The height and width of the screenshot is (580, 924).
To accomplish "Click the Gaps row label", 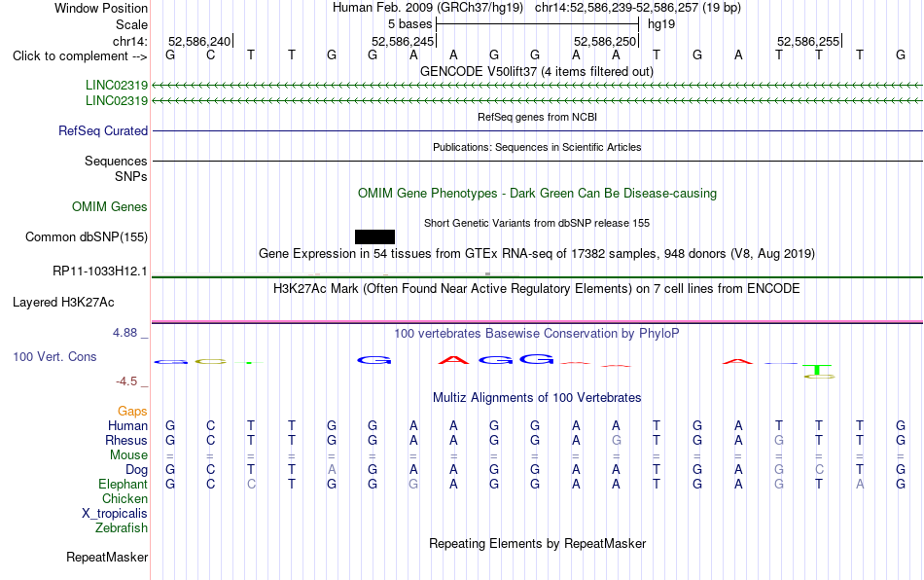I will point(132,412).
